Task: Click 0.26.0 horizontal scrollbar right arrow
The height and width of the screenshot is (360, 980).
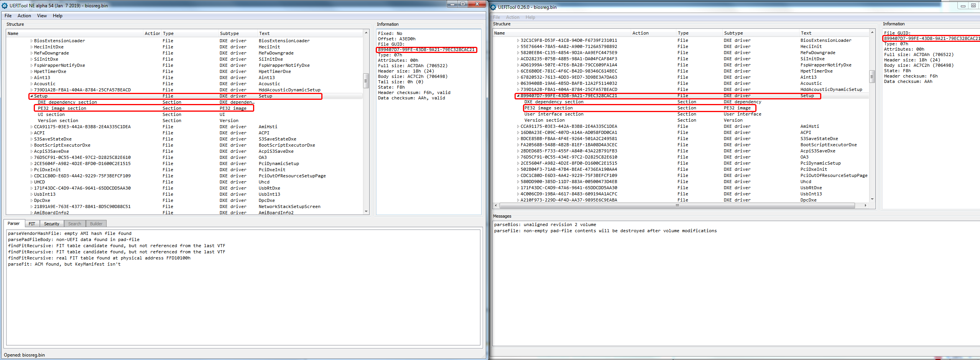Action: [x=866, y=205]
